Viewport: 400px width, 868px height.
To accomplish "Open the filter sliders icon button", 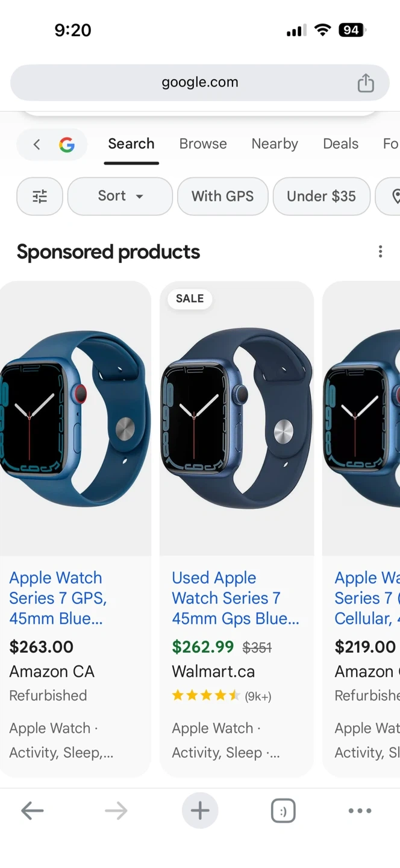I will tap(40, 196).
